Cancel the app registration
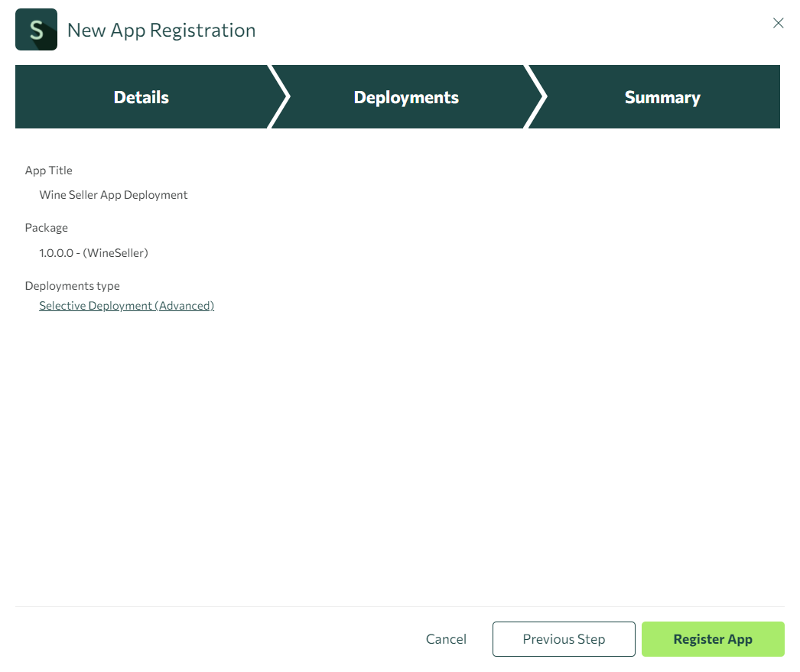 click(x=446, y=638)
